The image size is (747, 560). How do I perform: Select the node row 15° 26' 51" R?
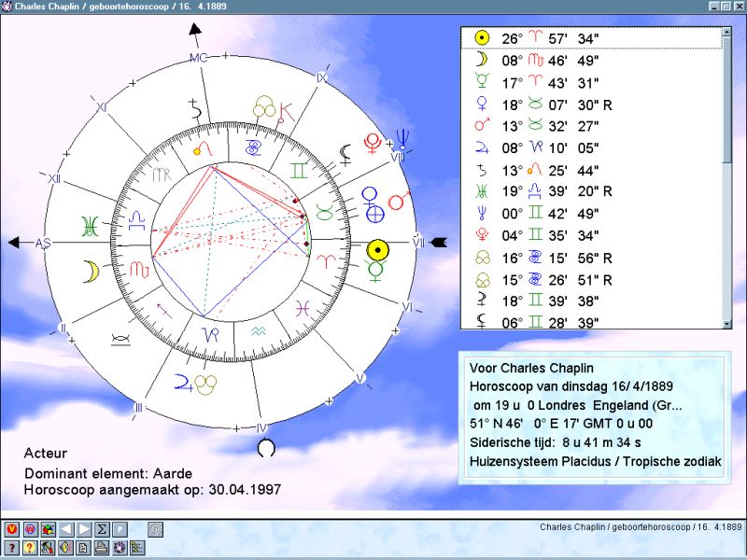pyautogui.click(x=592, y=279)
